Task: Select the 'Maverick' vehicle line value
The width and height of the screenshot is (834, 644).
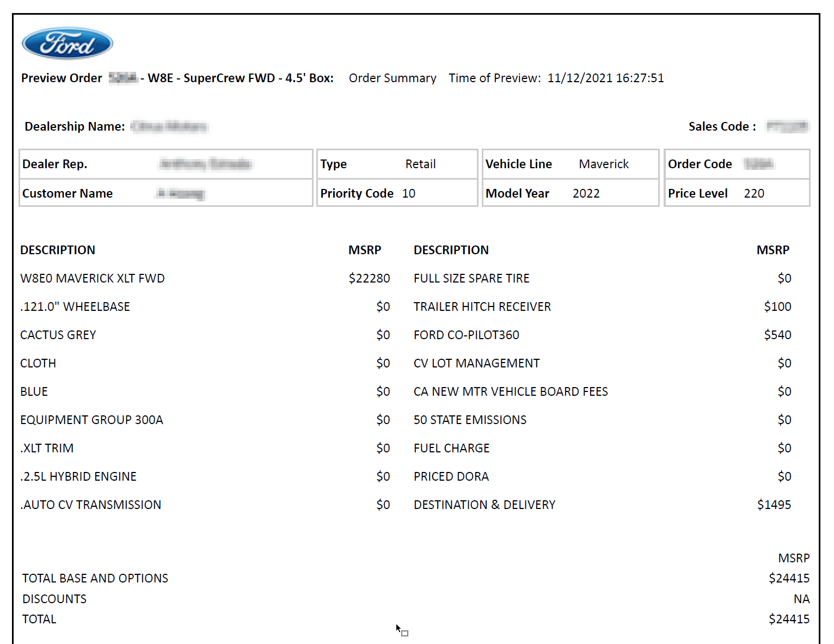Action: click(604, 164)
